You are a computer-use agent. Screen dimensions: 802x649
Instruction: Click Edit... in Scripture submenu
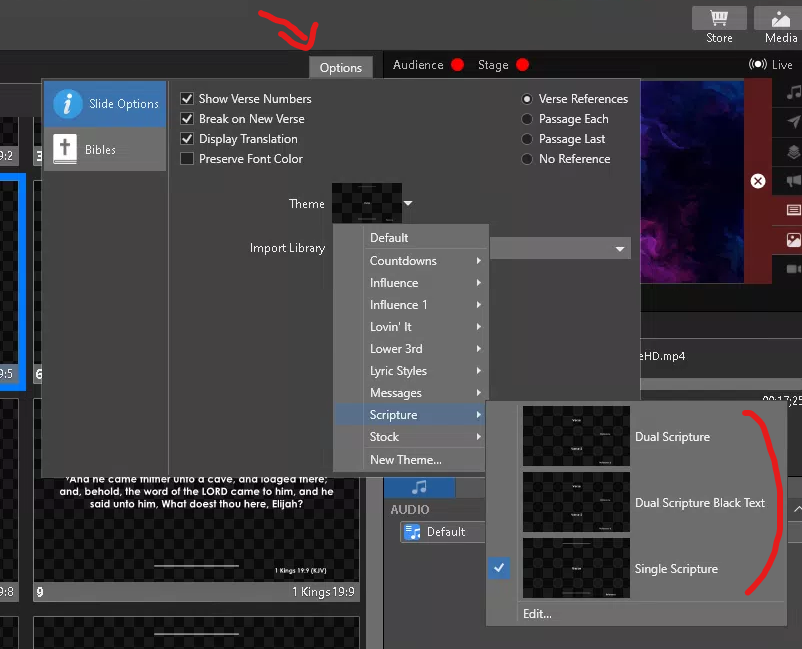537,613
